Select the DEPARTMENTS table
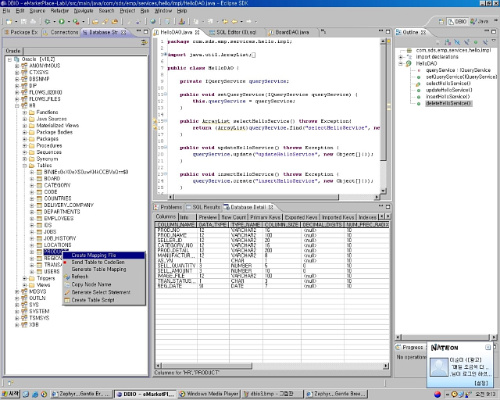500x400 pixels. [62, 212]
